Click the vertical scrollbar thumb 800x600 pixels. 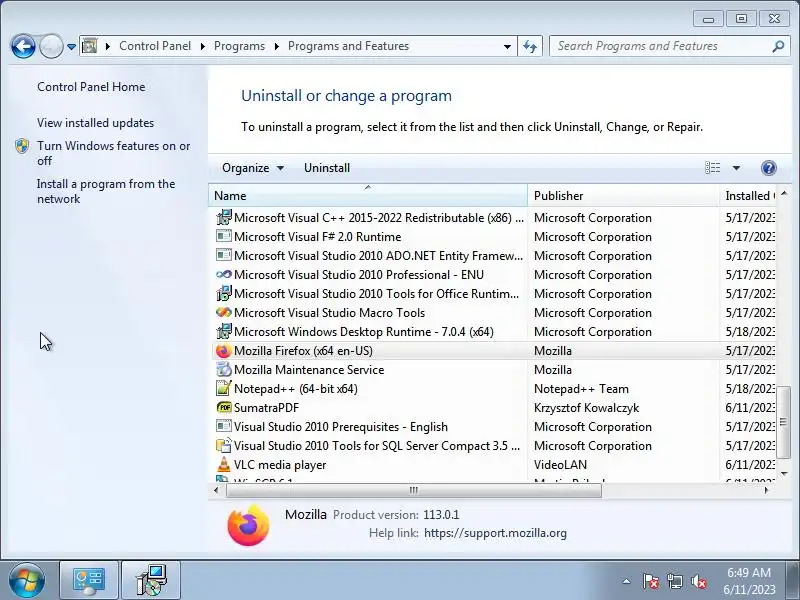(x=784, y=422)
